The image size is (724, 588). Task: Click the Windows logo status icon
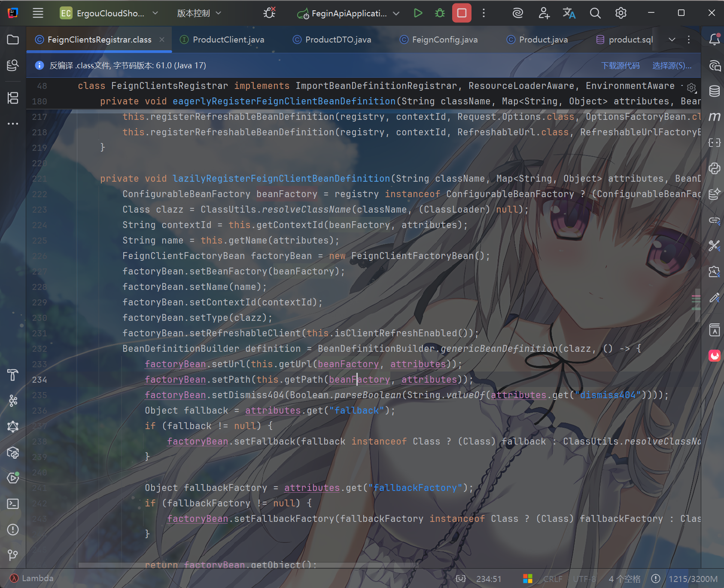click(528, 579)
